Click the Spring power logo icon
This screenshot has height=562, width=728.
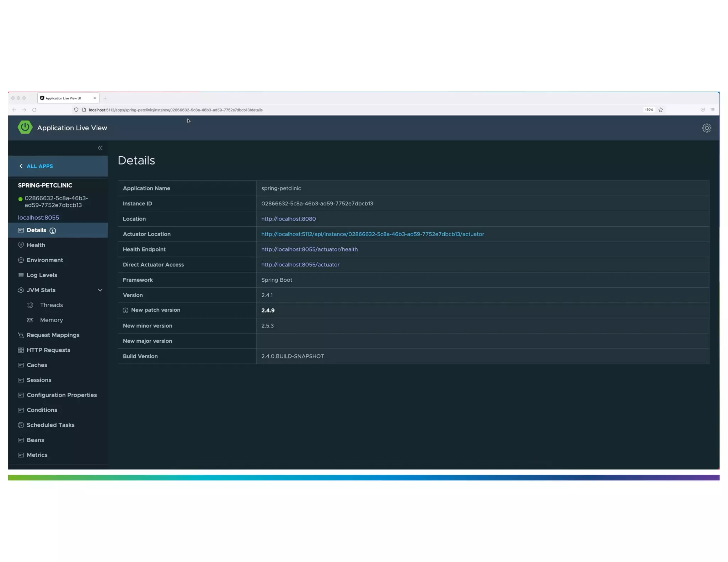coord(25,127)
